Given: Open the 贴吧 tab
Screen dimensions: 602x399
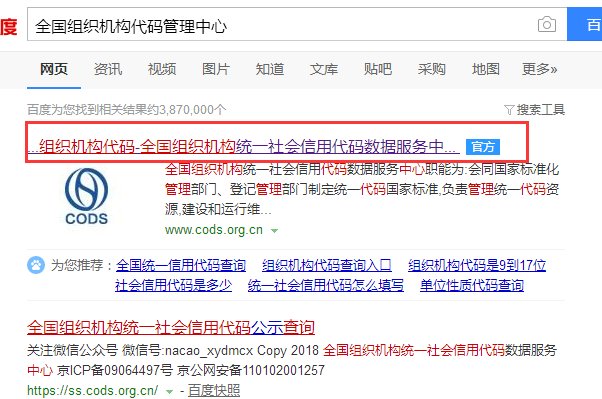Looking at the screenshot, I should click(x=378, y=69).
